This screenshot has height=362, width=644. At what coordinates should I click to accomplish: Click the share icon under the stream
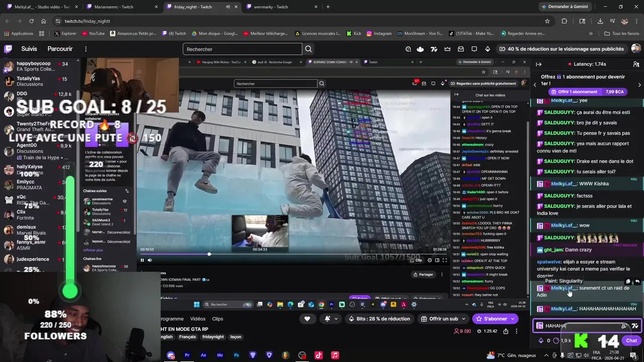tap(506, 331)
